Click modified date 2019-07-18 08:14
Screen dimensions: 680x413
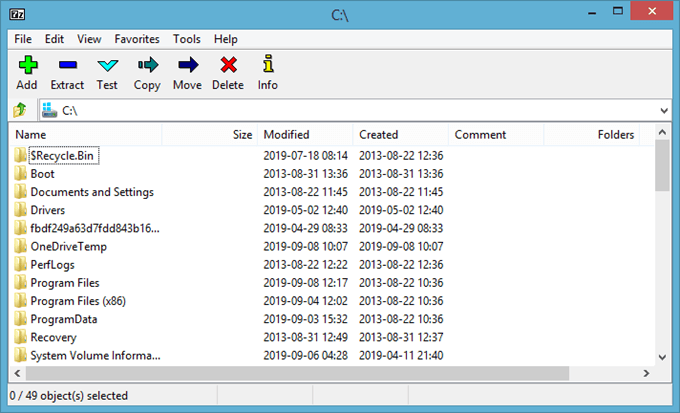pos(306,155)
